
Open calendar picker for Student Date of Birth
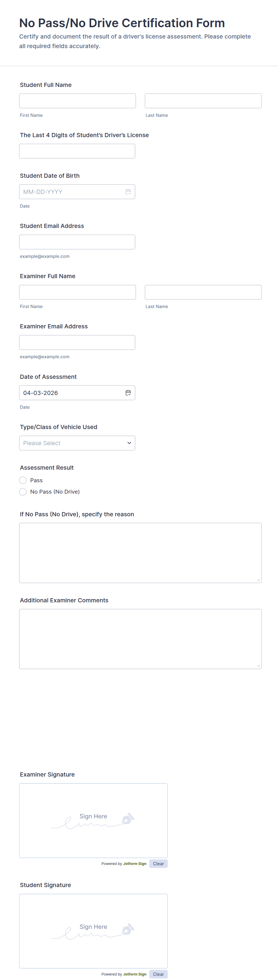128,192
